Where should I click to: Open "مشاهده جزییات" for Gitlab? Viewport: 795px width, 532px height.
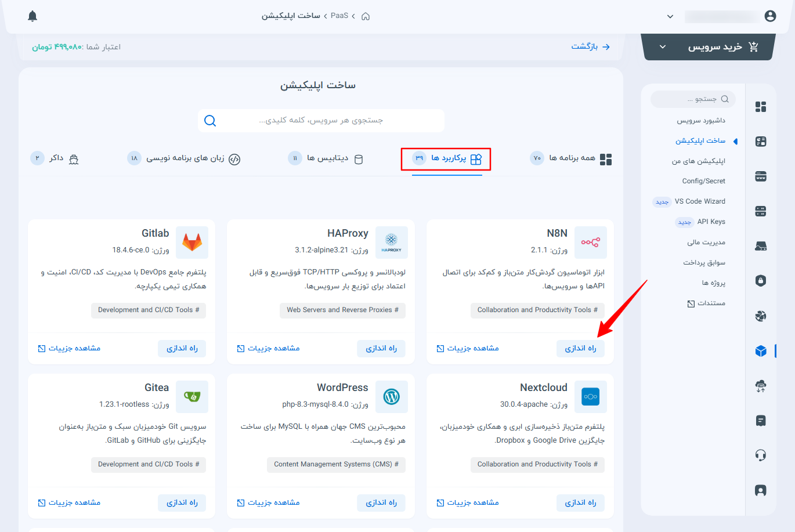pyautogui.click(x=69, y=348)
